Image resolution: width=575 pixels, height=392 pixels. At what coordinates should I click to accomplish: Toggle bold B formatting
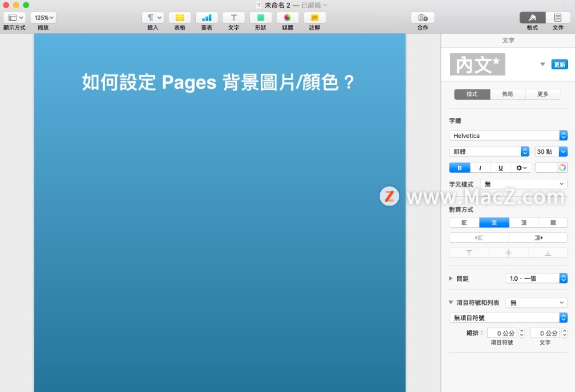[459, 168]
